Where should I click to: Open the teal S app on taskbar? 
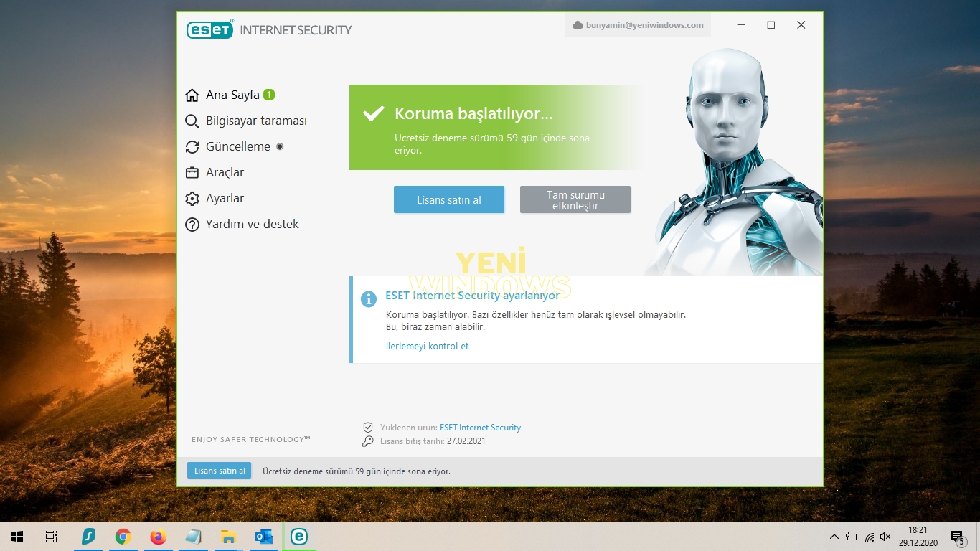[x=88, y=537]
